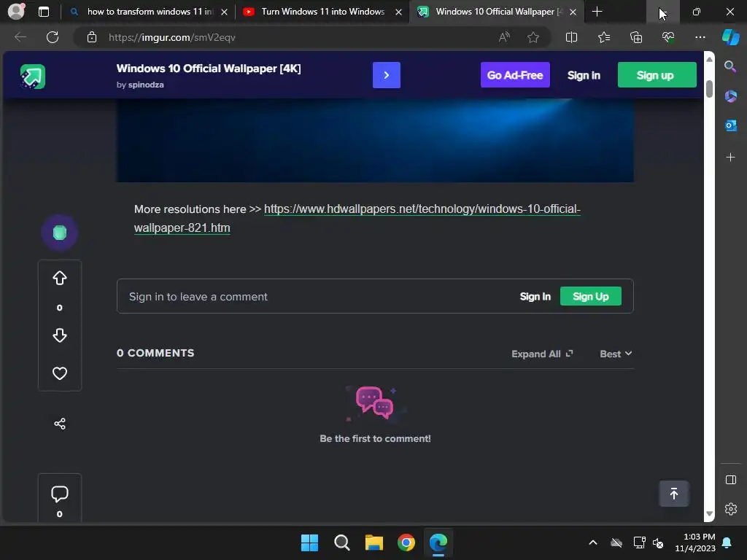Open the Favorites list
747x560 pixels.
pyautogui.click(x=603, y=37)
